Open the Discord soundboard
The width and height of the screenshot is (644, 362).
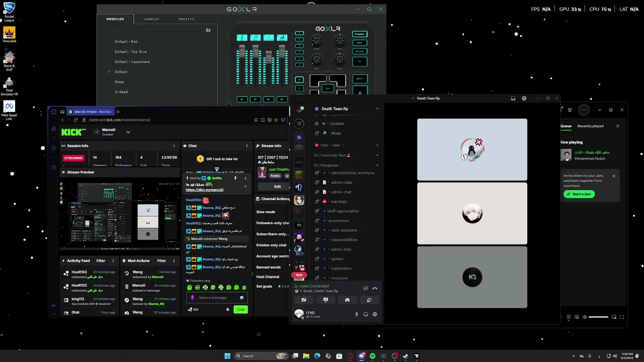coord(369,300)
